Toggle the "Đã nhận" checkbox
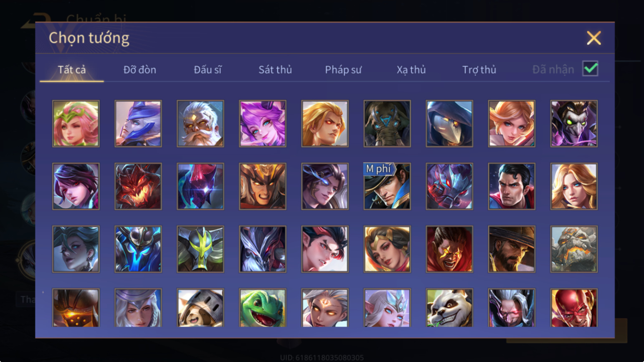The image size is (644, 362). (x=590, y=68)
